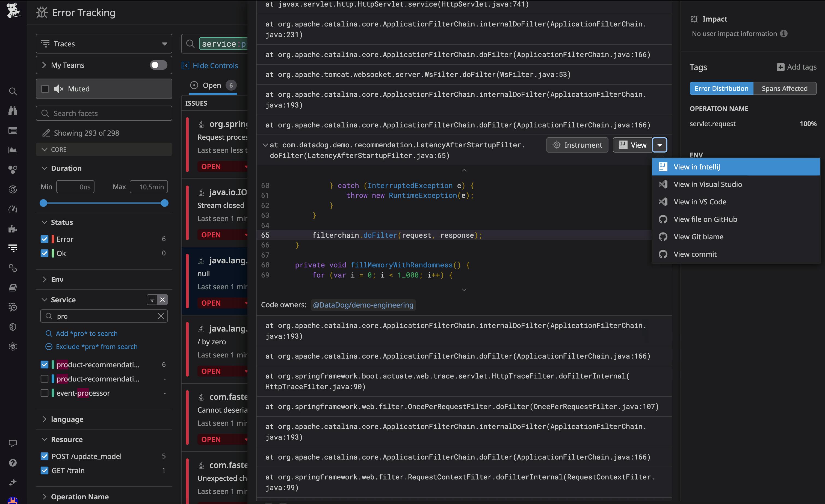Toggle the My Teams switch
Screen dimensions: 825x504
[x=158, y=65]
